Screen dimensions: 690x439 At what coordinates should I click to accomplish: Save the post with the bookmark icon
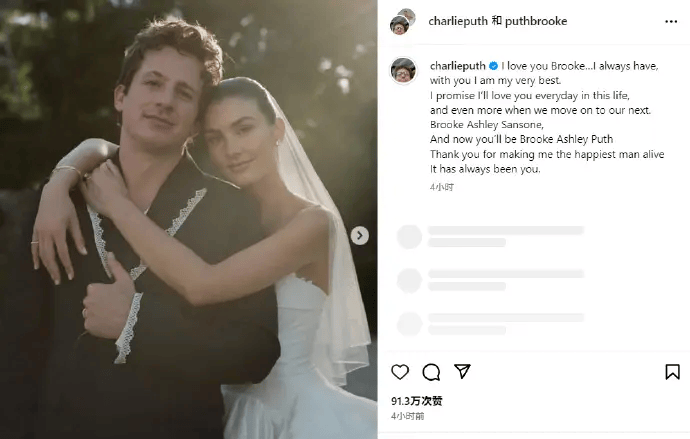672,372
